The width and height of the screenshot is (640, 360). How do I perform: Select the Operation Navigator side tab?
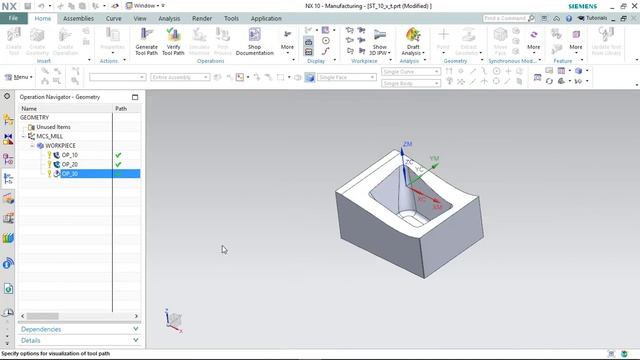tap(8, 178)
